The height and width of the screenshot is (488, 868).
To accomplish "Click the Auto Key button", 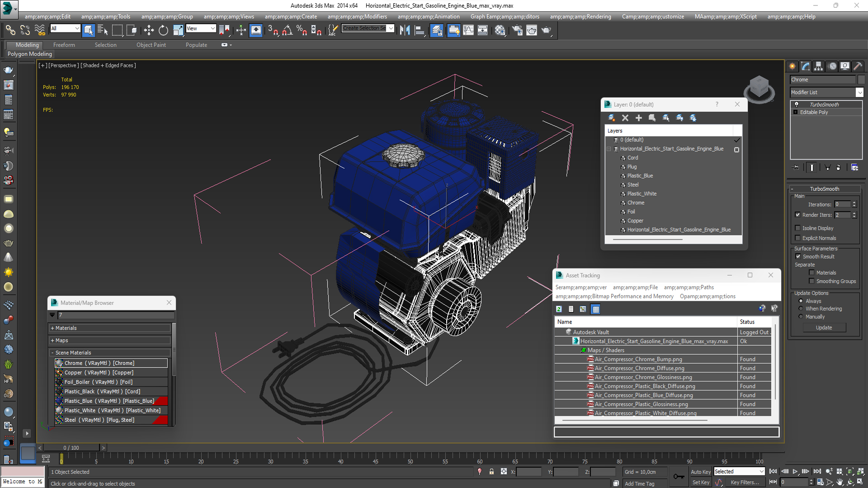I will pyautogui.click(x=700, y=472).
